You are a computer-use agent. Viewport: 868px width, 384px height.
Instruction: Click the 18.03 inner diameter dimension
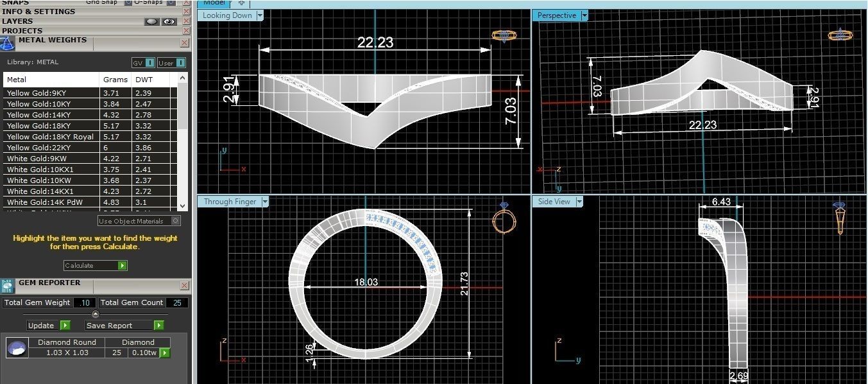366,282
